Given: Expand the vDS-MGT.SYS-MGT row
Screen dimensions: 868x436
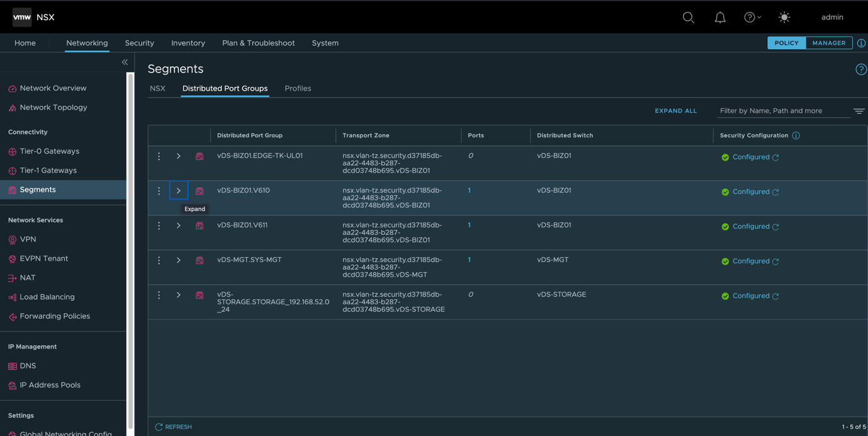Looking at the screenshot, I should click(x=179, y=260).
